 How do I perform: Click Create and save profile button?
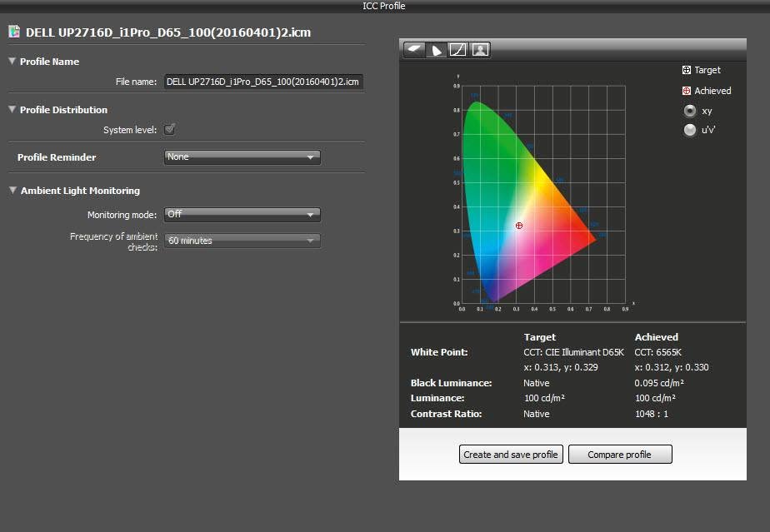511,455
